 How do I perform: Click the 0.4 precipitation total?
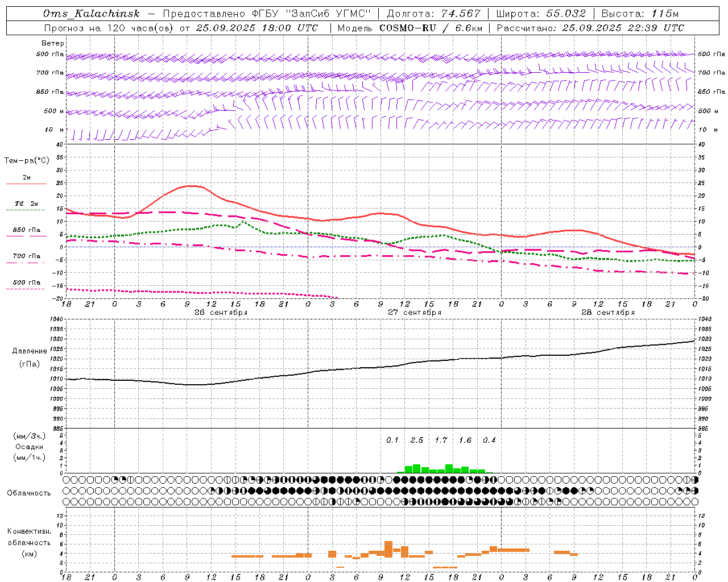tap(489, 440)
